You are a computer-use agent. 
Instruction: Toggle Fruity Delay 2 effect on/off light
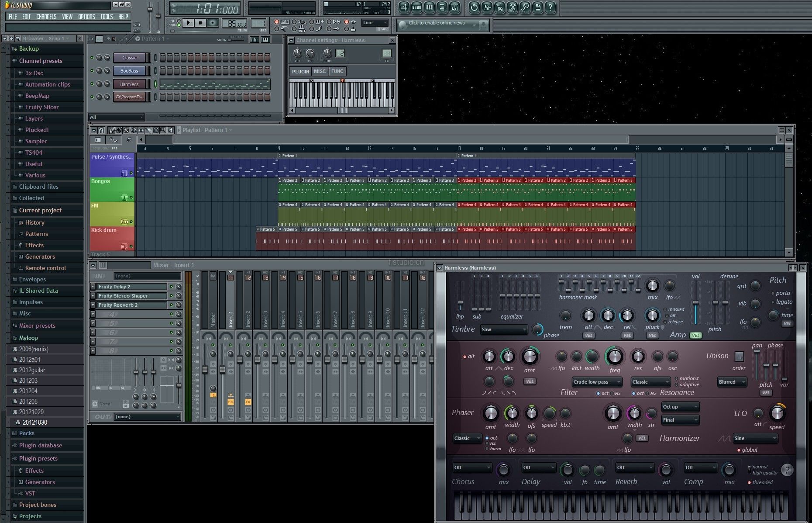(172, 287)
